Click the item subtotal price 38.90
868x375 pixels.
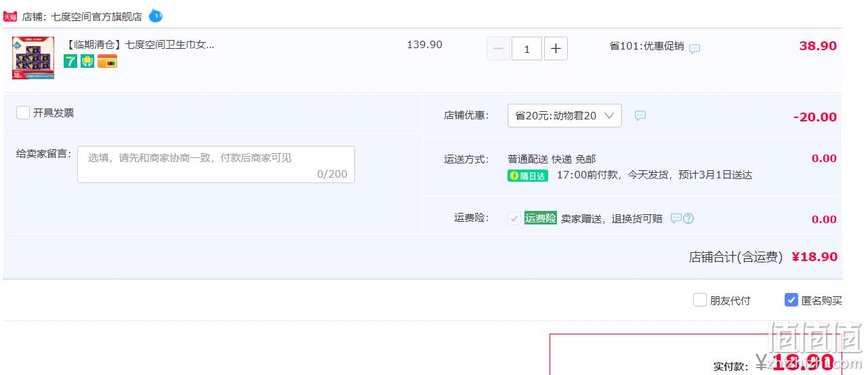pyautogui.click(x=818, y=46)
